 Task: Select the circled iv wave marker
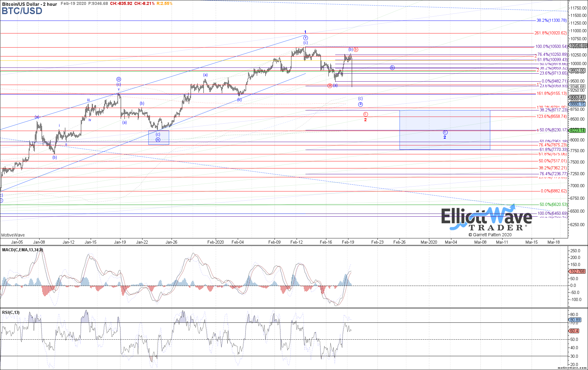158,140
